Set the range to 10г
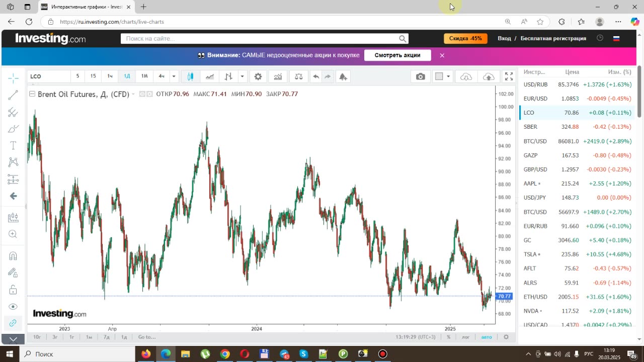 (37, 337)
